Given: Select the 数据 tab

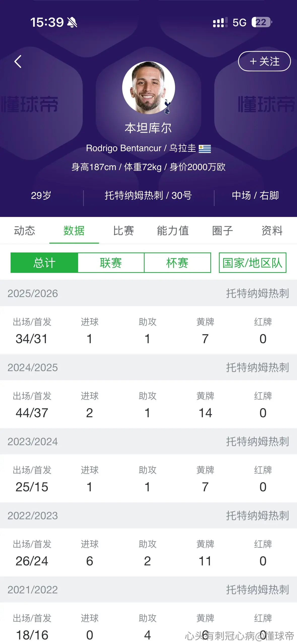Looking at the screenshot, I should tap(74, 231).
